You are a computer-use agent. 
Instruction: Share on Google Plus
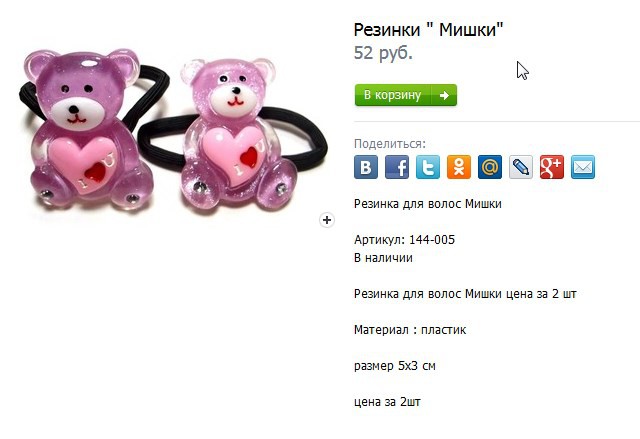point(552,167)
